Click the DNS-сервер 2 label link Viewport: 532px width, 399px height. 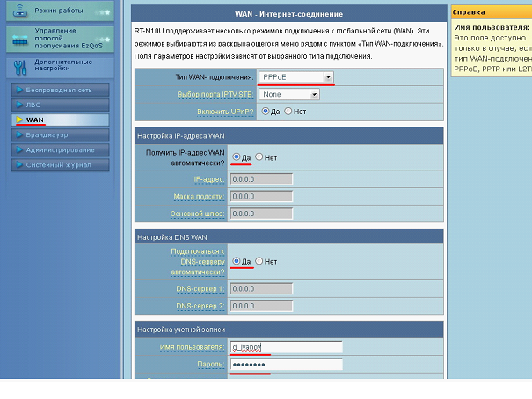coord(200,306)
